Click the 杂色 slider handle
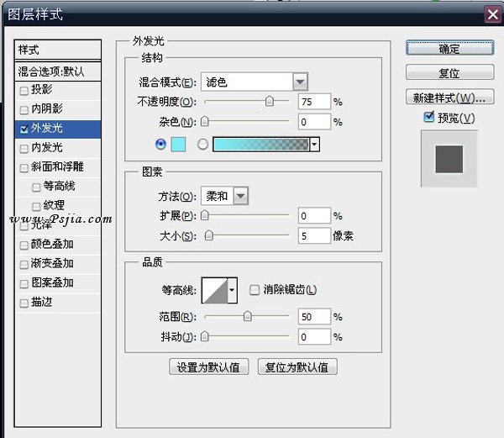504x438 pixels. (204, 122)
